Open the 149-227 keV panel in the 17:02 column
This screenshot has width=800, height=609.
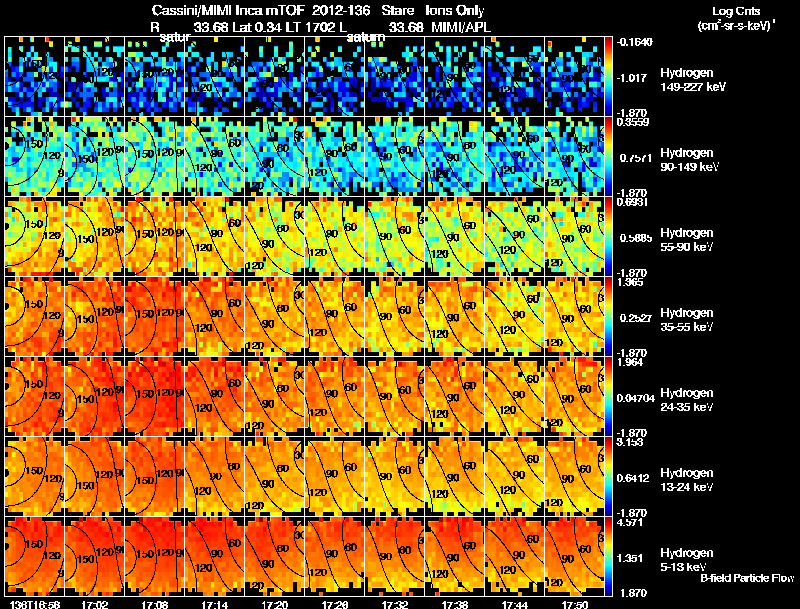tap(94, 77)
